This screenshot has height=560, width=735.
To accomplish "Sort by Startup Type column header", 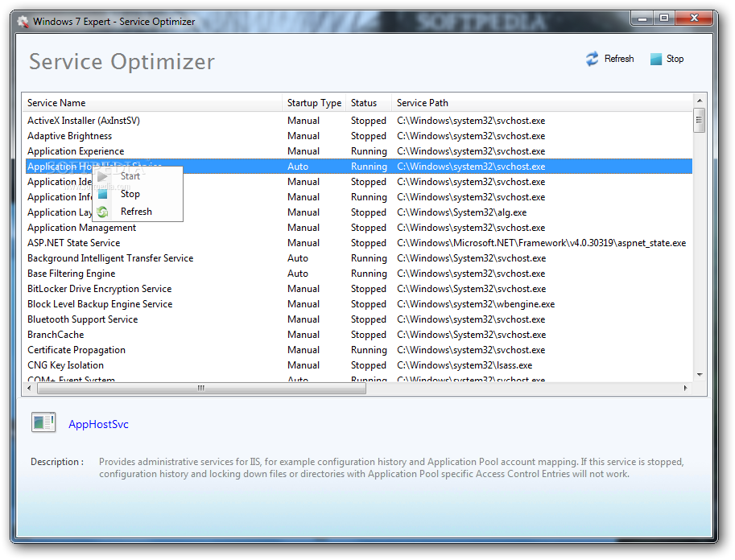I will tap(314, 103).
